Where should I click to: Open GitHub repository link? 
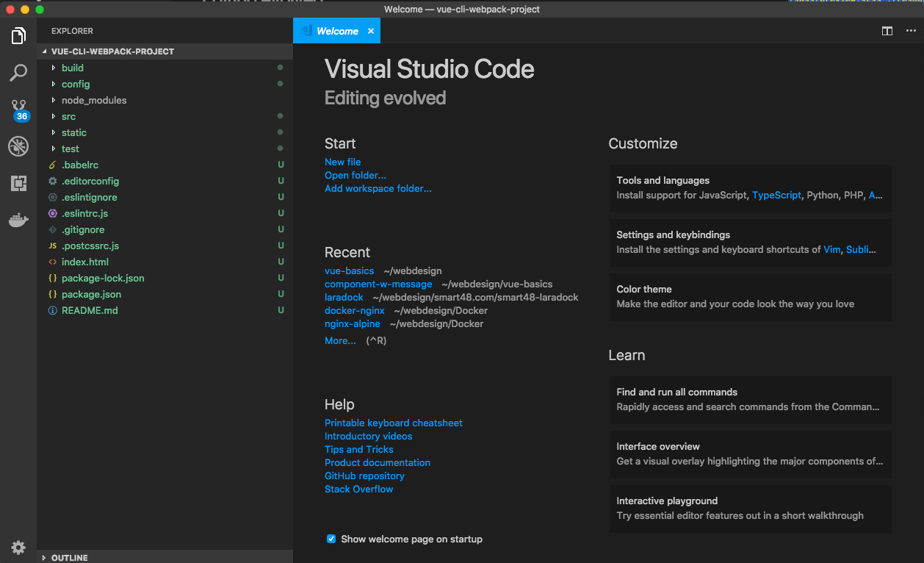(365, 476)
